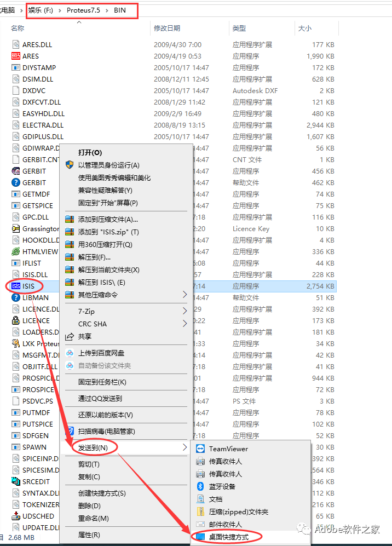The height and width of the screenshot is (546, 392).
Task: Click the ISIS application file icon
Action: [16, 286]
